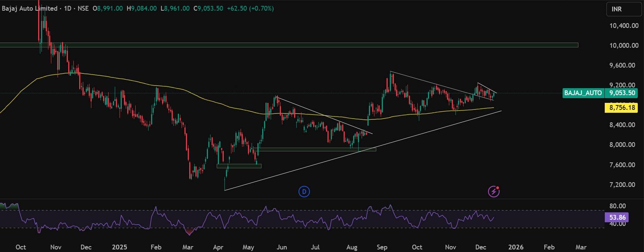
Task: Click the Jun label on time axis
Action: [282, 247]
